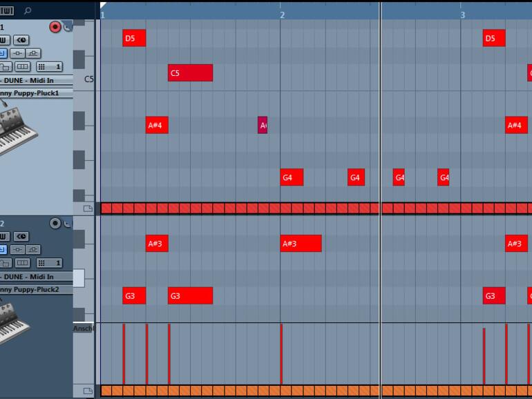
Task: Toggle Edit In-Place on track 1
Action: point(3,53)
